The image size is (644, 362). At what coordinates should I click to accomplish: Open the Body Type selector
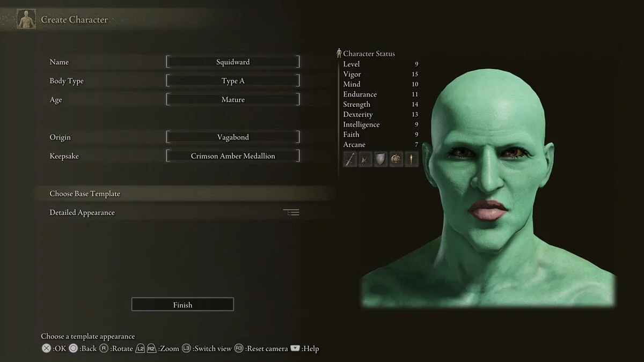tap(233, 81)
